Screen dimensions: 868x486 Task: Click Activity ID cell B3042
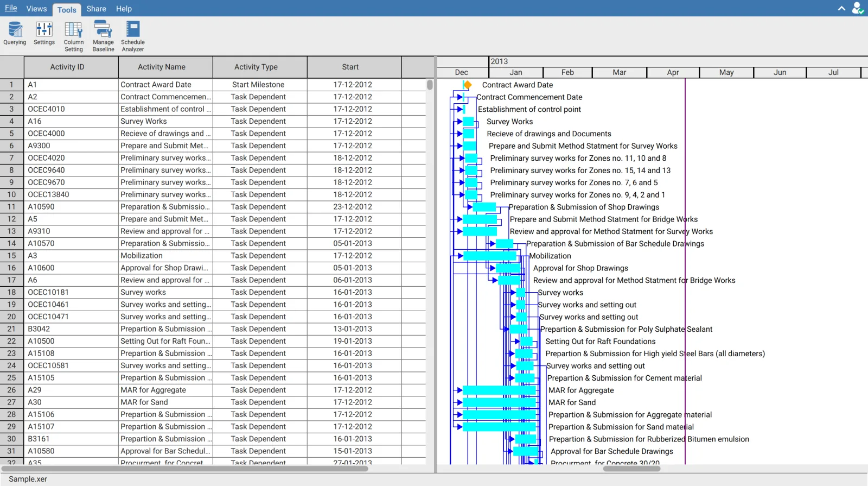71,329
